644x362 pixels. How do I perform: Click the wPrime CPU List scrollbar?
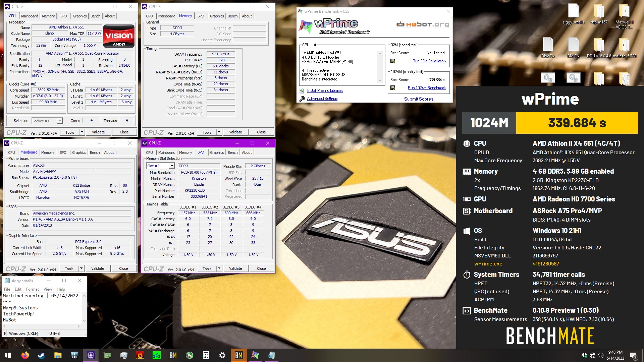[380, 67]
